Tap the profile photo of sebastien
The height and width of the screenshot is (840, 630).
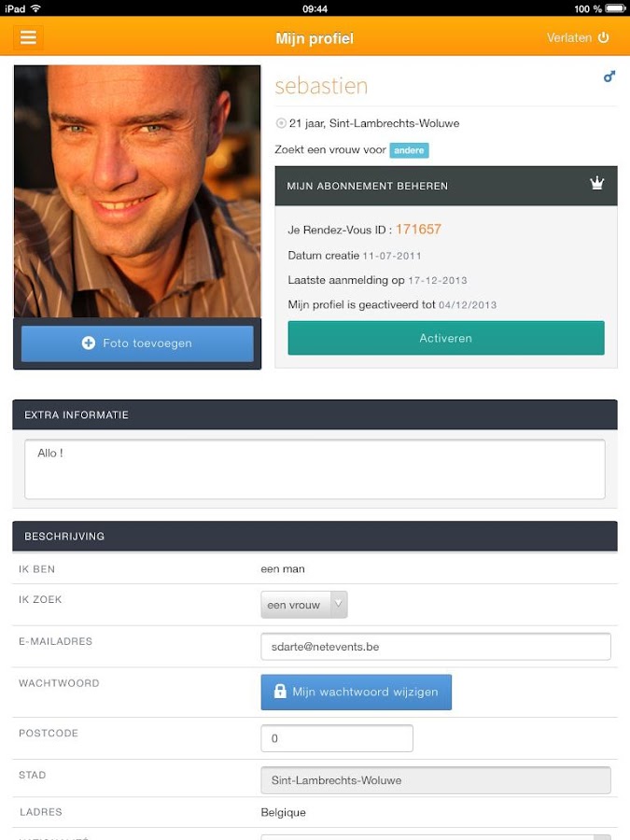tap(137, 191)
